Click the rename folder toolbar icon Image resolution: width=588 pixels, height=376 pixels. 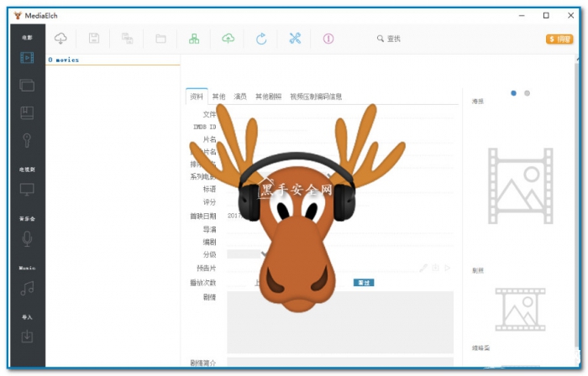[161, 39]
